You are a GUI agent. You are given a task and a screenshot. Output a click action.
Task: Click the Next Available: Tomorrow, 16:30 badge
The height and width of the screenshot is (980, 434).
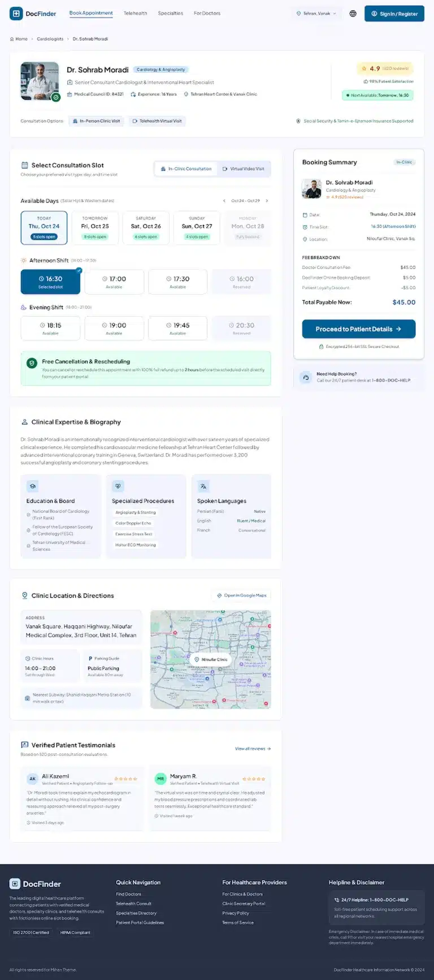pyautogui.click(x=377, y=96)
